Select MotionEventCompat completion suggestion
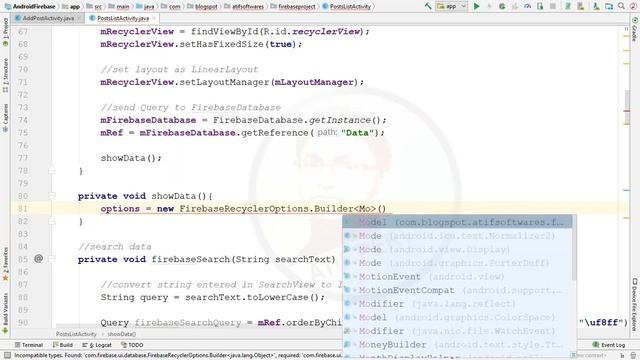The width and height of the screenshot is (640, 360). tap(457, 290)
